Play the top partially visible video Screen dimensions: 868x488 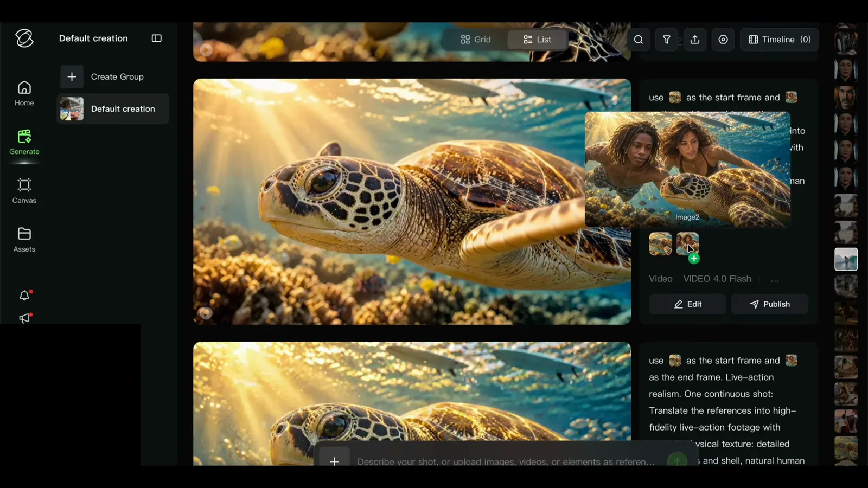click(206, 50)
